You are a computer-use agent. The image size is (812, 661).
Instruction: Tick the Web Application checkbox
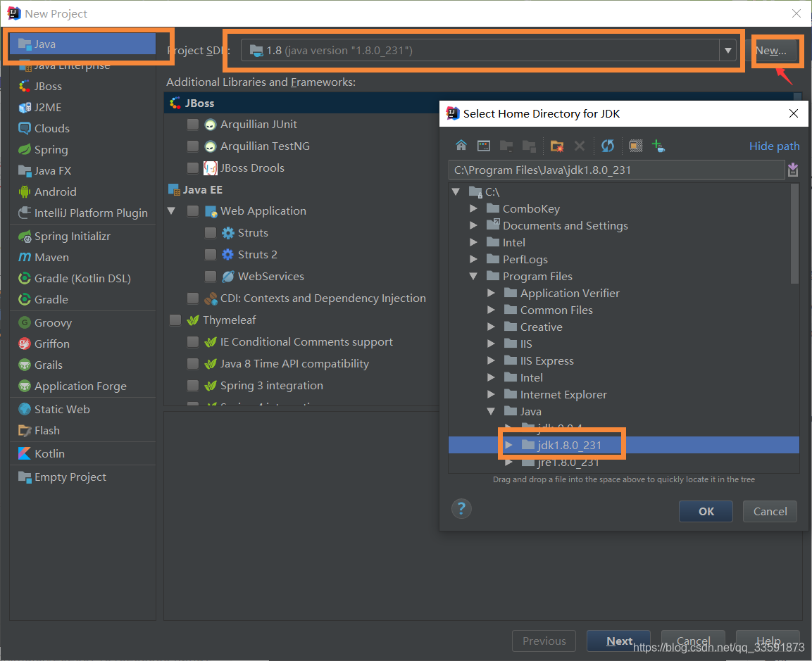(193, 210)
